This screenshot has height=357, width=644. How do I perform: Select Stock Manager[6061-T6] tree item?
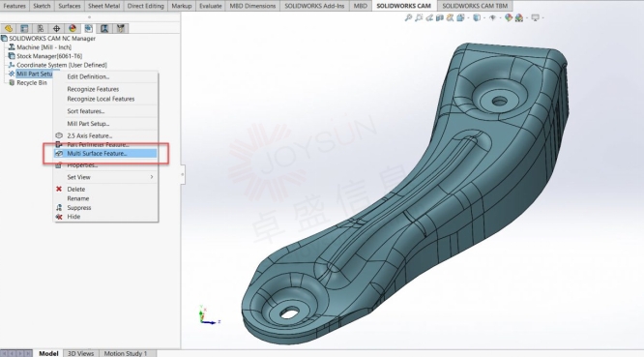[49, 56]
